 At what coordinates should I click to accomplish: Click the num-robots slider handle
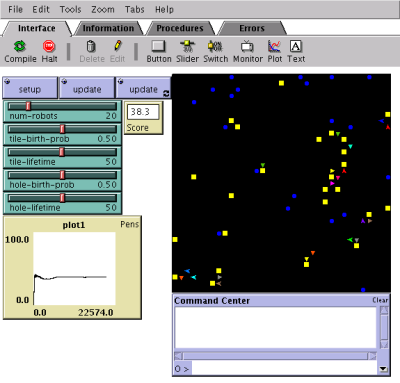point(28,106)
